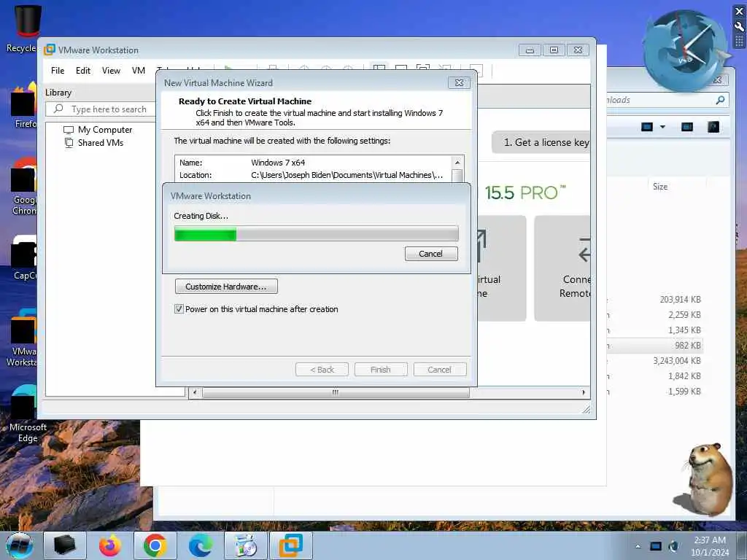
Task: Click the Location path row
Action: coord(314,175)
